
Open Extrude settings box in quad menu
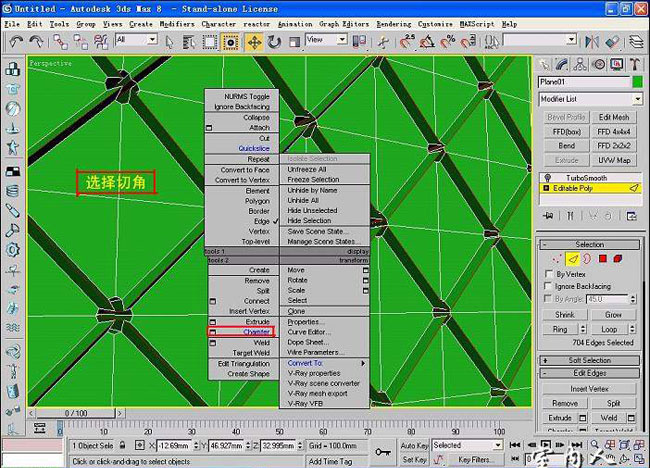213,322
